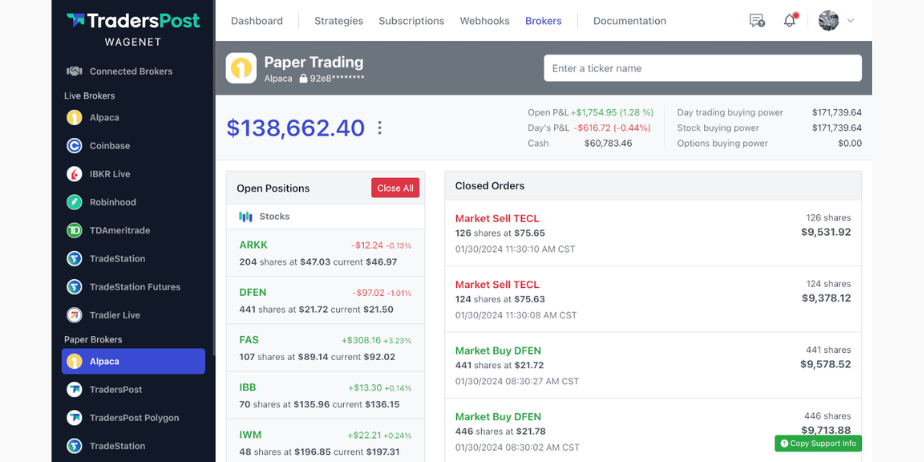Click the $9,531.92 order total
This screenshot has width=924, height=462.
pyautogui.click(x=826, y=232)
